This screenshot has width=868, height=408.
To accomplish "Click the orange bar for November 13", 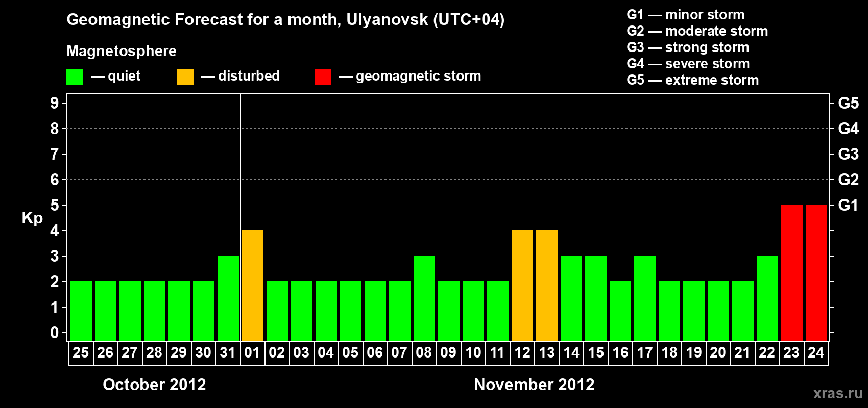I will point(547,285).
